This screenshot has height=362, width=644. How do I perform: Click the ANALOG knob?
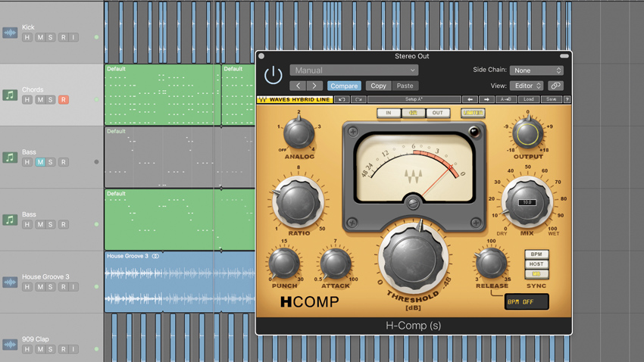tap(299, 133)
